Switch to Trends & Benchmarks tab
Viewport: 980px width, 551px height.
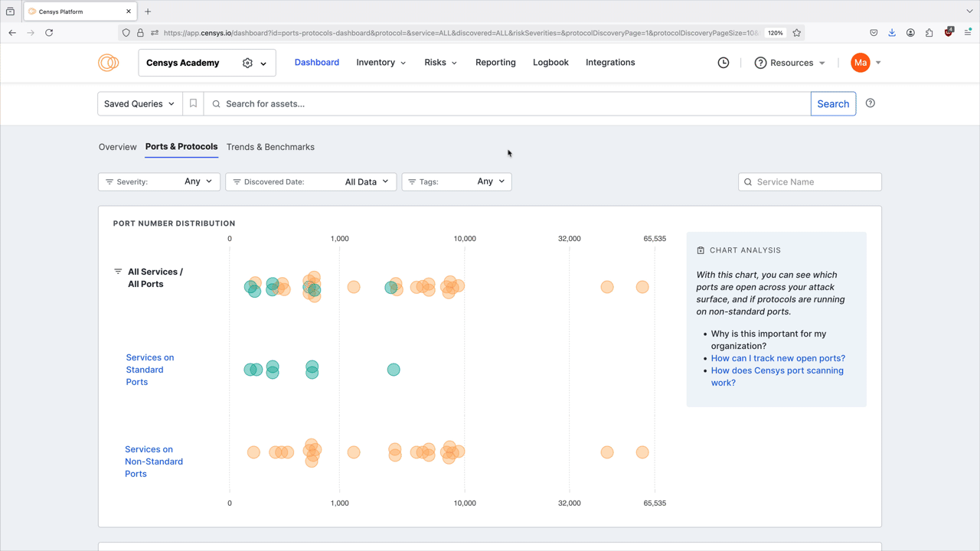270,147
